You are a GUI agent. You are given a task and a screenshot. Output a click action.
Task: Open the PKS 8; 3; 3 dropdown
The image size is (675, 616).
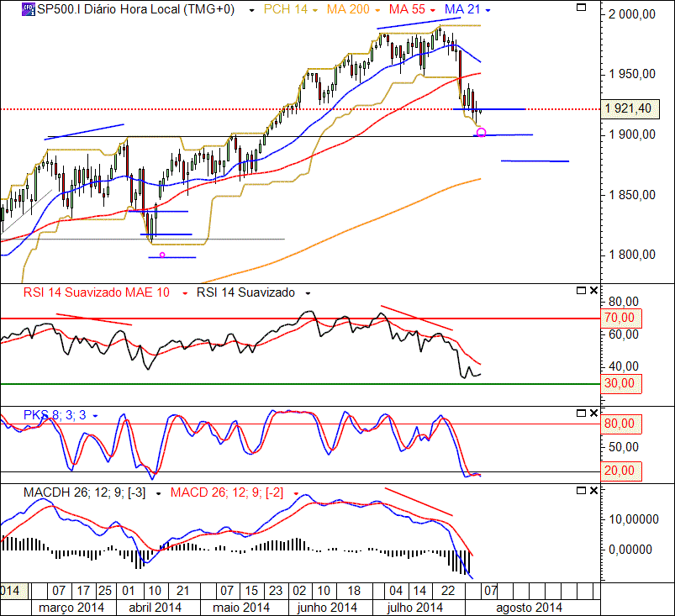click(95, 416)
